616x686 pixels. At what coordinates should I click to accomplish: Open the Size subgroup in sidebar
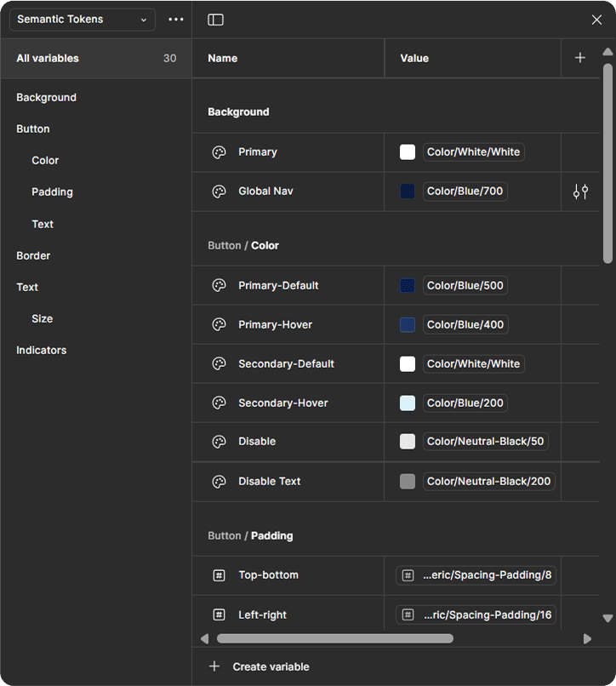pyautogui.click(x=42, y=318)
